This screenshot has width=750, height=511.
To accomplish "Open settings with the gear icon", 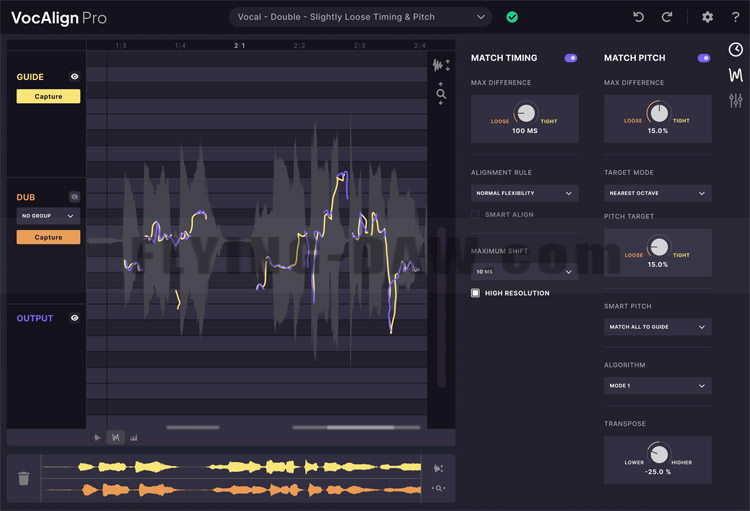I will 707,17.
